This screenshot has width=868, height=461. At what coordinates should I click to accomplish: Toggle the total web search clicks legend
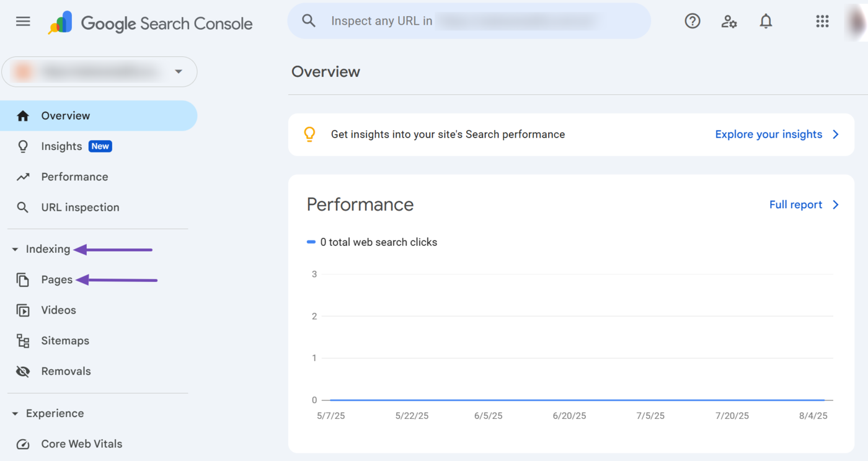[372, 242]
